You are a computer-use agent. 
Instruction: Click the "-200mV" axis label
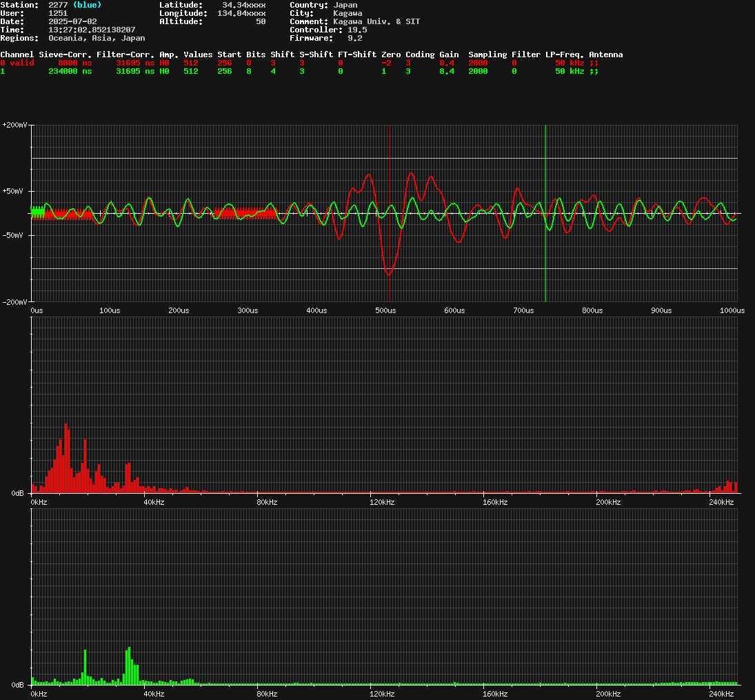[14, 302]
